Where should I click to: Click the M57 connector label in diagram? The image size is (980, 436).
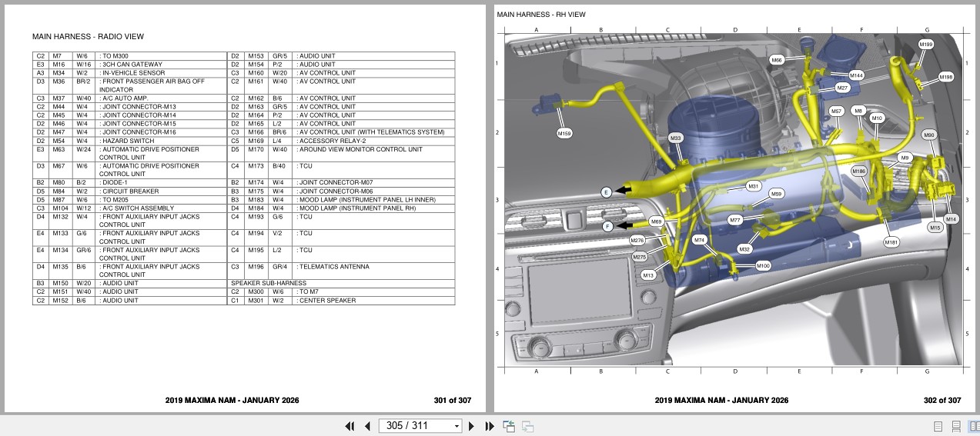tap(836, 111)
